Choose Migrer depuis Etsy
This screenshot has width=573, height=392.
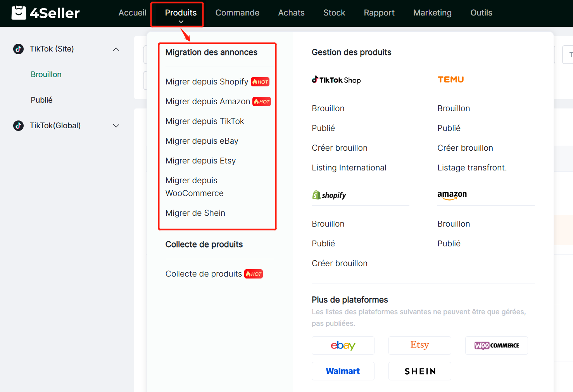click(x=200, y=161)
